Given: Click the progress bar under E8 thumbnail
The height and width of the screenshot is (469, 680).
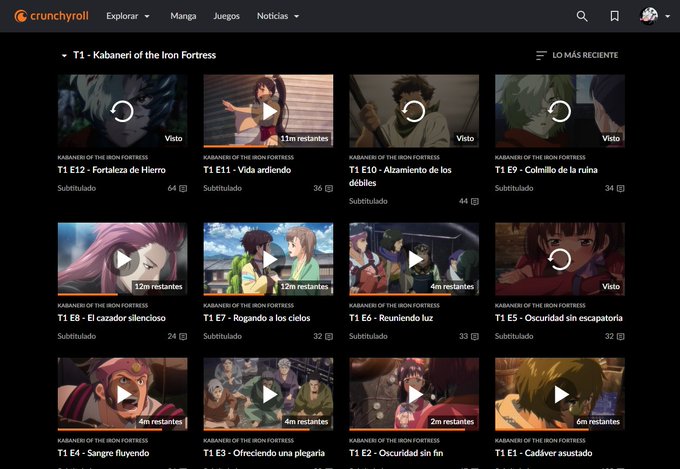Looking at the screenshot, I should tap(122, 295).
